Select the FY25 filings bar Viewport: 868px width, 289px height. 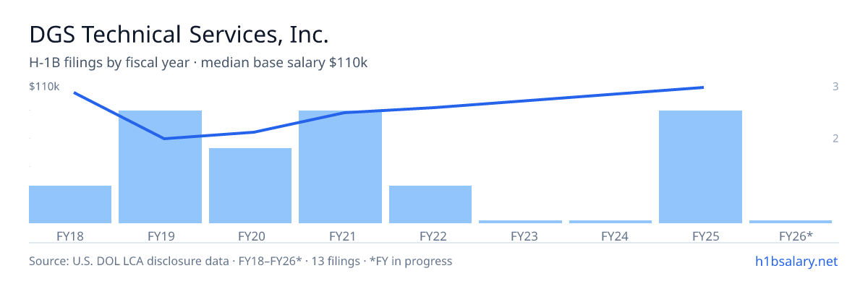point(700,167)
